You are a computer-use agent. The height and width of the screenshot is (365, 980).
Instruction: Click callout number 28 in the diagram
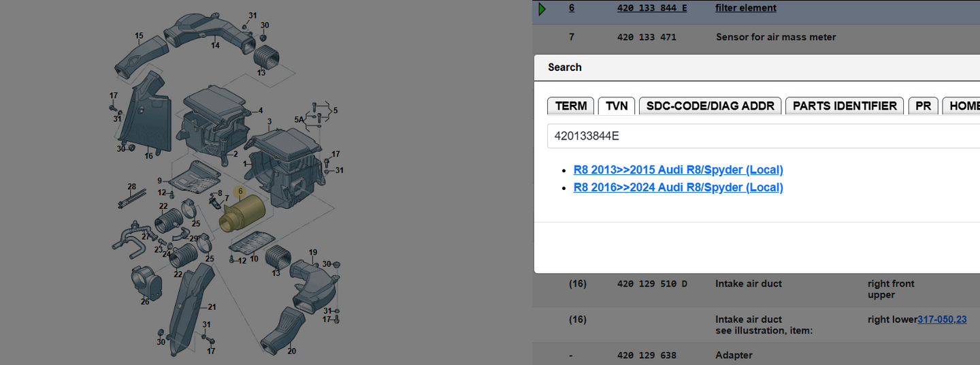click(132, 186)
